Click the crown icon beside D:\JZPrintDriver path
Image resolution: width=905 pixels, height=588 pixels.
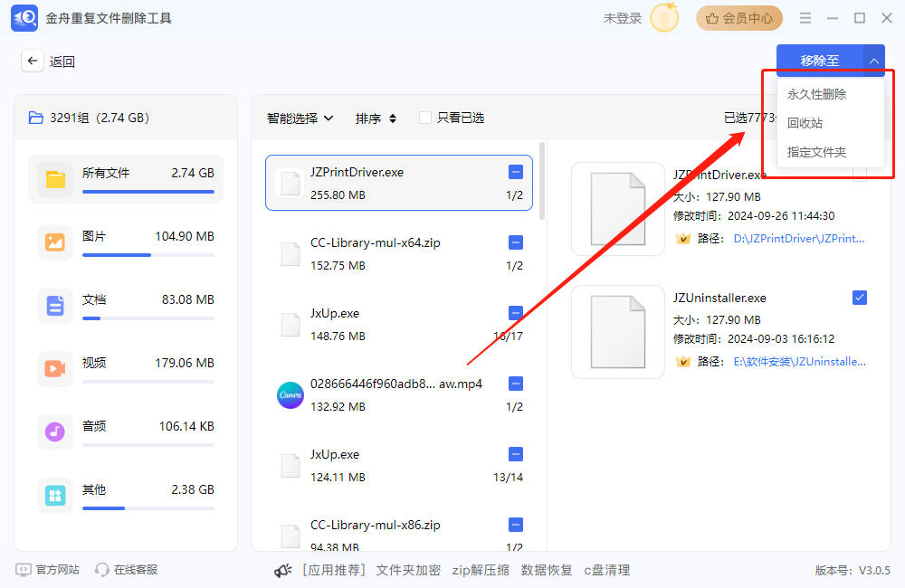coord(682,239)
